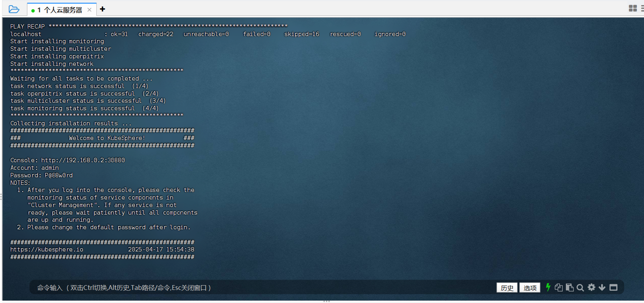This screenshot has height=303, width=644.
Task: Open the 选项 options button
Action: point(530,288)
